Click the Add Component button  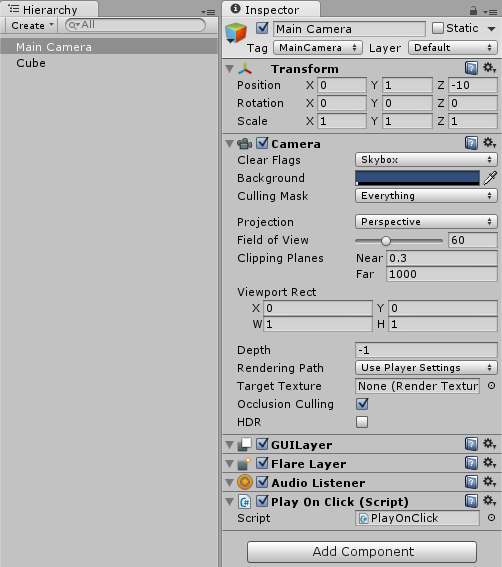pos(362,551)
